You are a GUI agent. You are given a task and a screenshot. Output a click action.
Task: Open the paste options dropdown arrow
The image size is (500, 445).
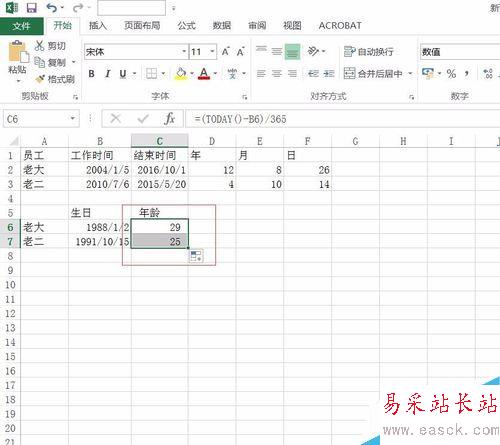pos(18,81)
